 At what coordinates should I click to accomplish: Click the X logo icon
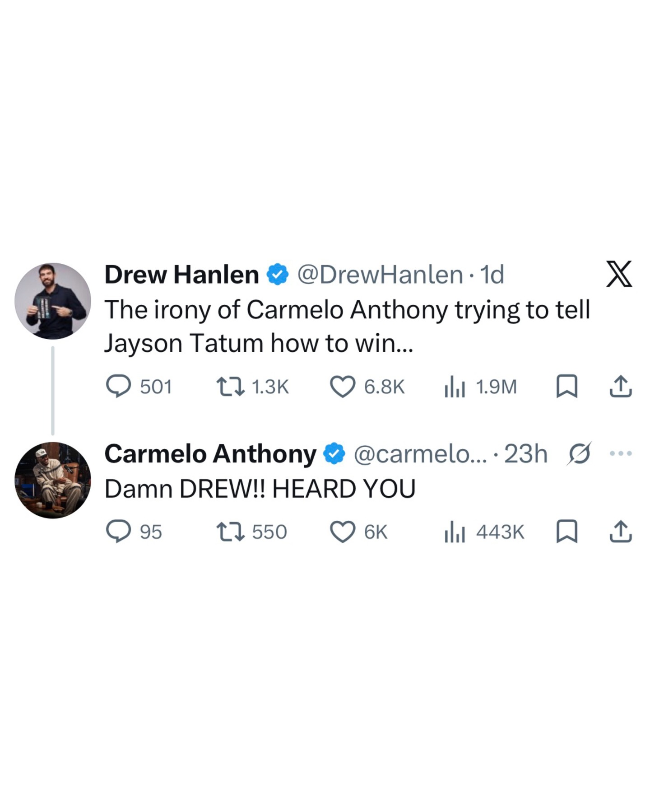click(x=619, y=274)
